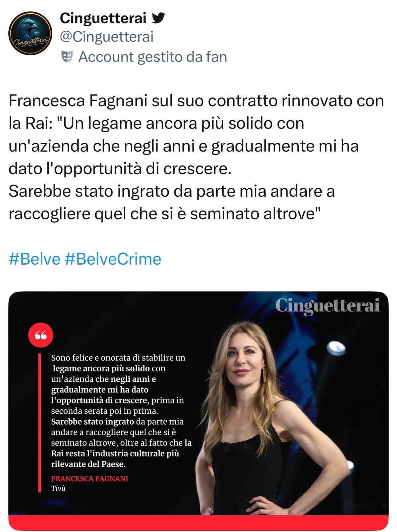This screenshot has height=532, width=397.
Task: Open the attached Francesca Fagnani image
Action: pos(198,411)
